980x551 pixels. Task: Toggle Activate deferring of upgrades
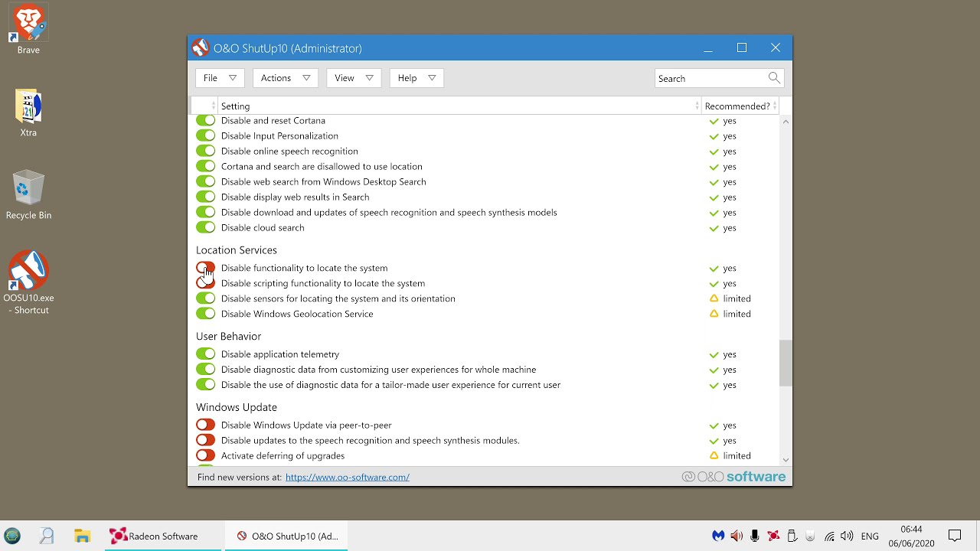[x=205, y=455]
